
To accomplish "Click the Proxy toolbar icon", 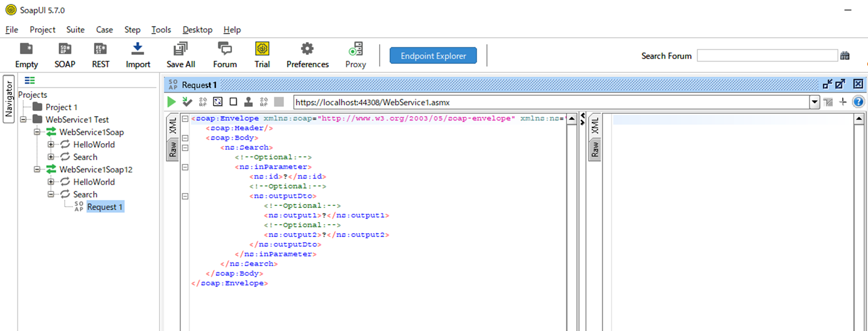I will 356,55.
